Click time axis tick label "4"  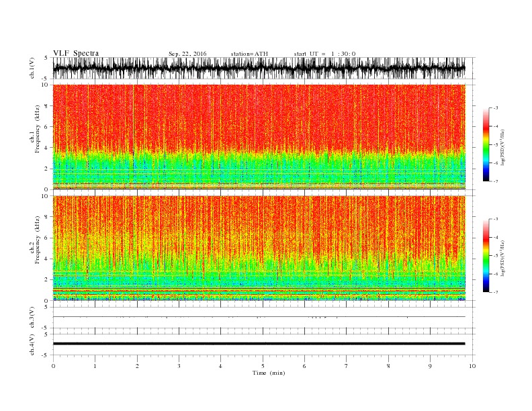(x=220, y=366)
